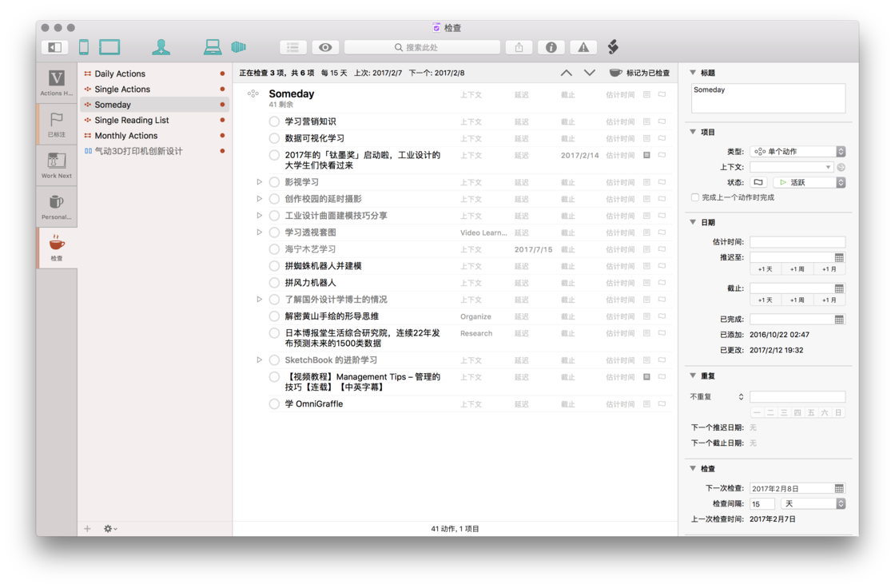Expand the 影视学习 action group
This screenshot has width=895, height=588.
coord(259,182)
